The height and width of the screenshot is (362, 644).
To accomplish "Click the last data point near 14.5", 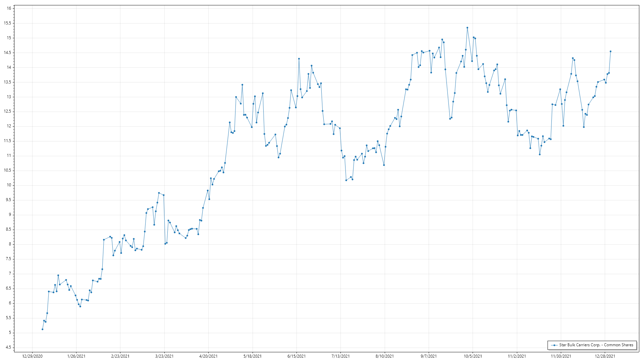I will tap(610, 52).
